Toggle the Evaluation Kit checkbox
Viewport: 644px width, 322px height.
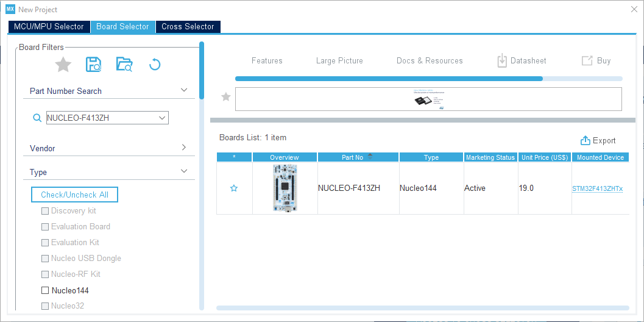tap(45, 243)
